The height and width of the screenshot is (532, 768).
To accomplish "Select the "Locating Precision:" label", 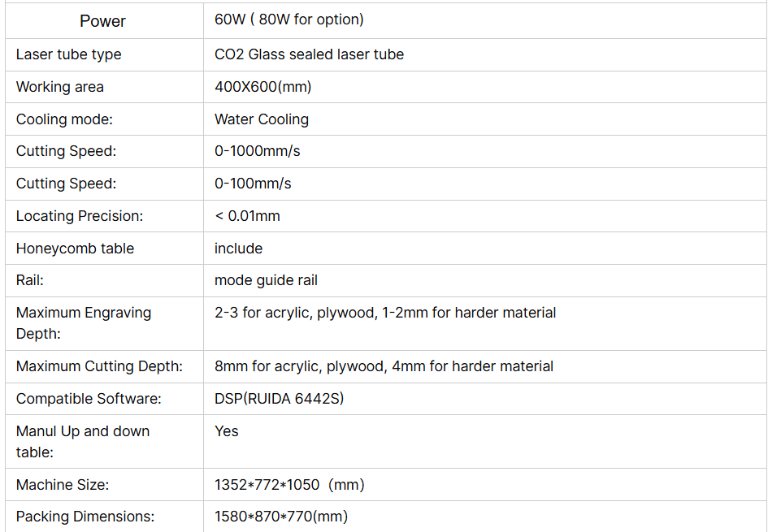I will coord(80,216).
